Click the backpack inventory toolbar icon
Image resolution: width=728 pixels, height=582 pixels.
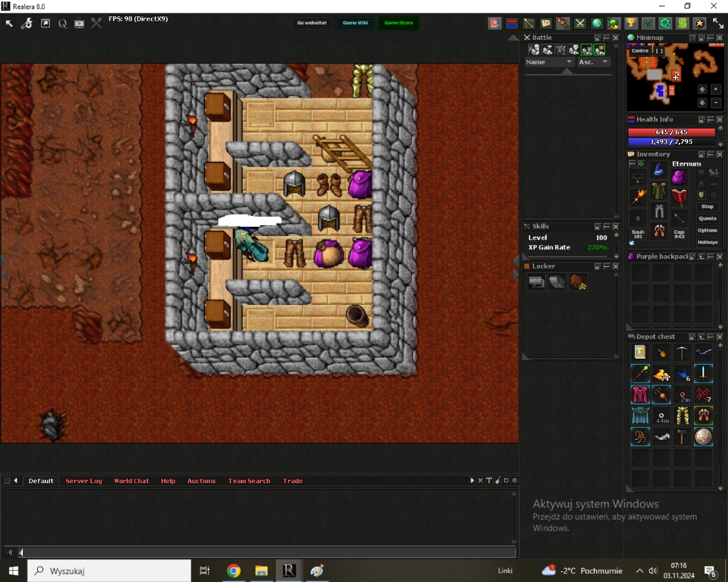tap(545, 23)
